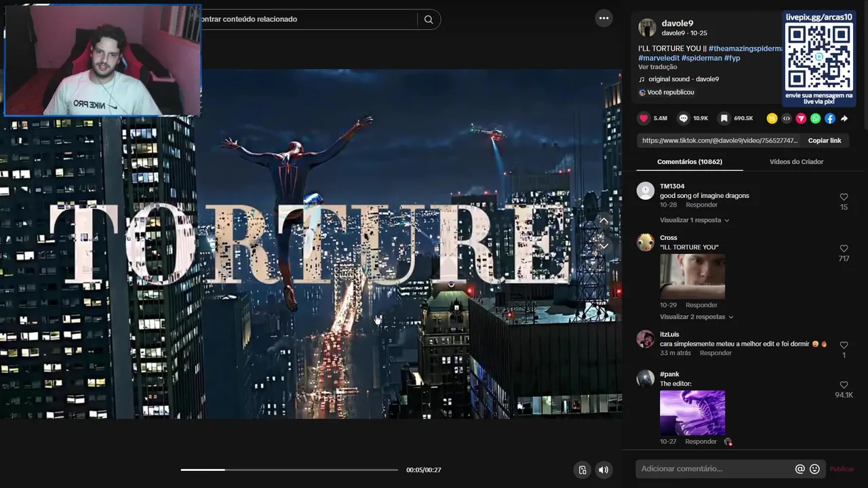868x488 pixels.
Task: Switch to the Vídeos do Criador tab
Action: pos(796,162)
